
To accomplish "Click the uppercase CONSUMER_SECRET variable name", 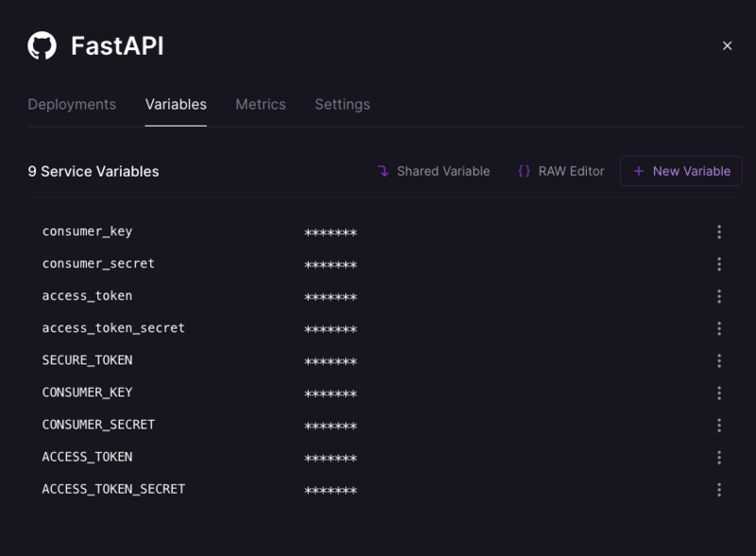I will [98, 425].
